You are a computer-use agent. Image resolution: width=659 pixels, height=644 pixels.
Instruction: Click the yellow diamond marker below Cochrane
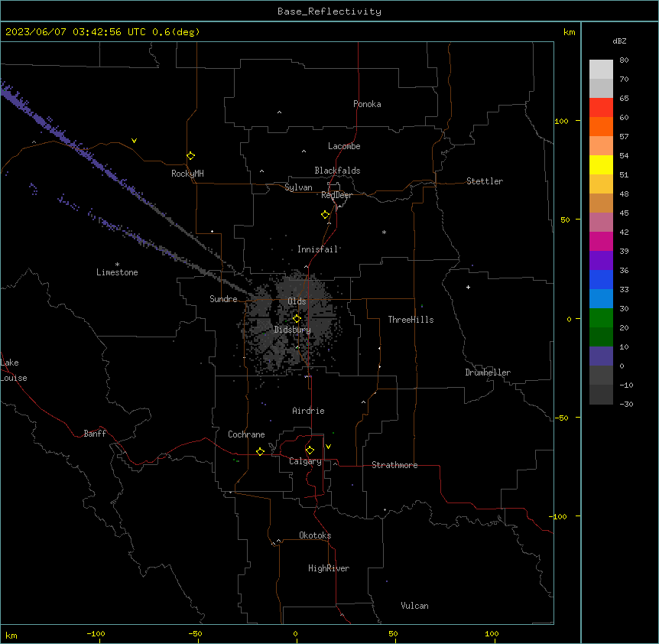click(260, 451)
